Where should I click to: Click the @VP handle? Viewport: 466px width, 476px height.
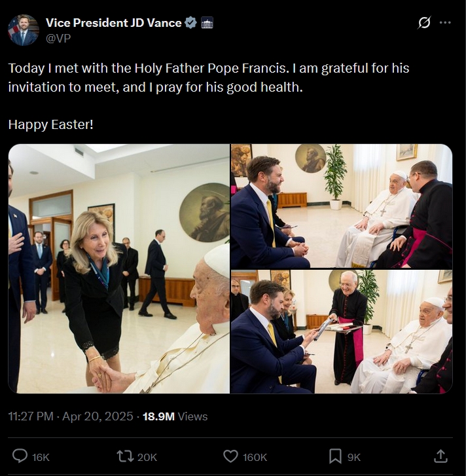(58, 38)
